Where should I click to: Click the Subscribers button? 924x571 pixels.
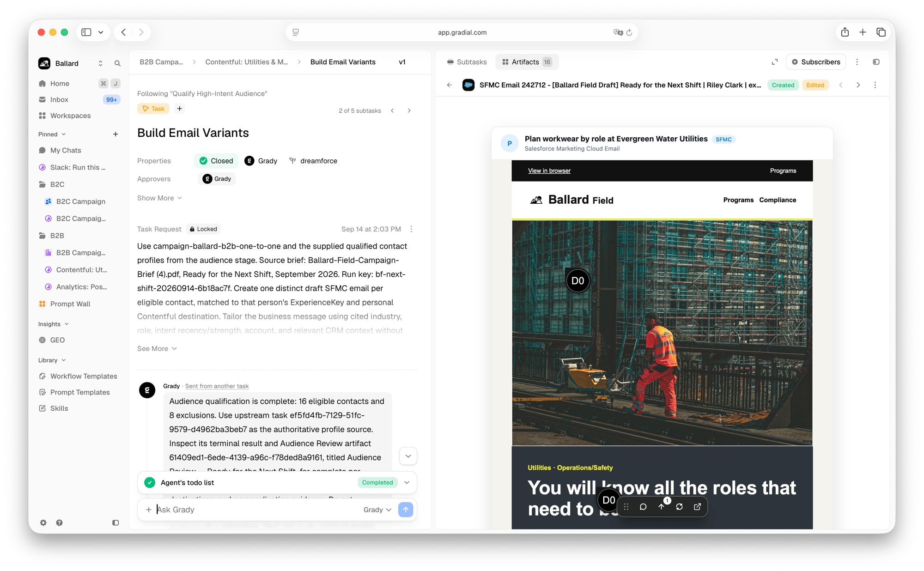[816, 62]
